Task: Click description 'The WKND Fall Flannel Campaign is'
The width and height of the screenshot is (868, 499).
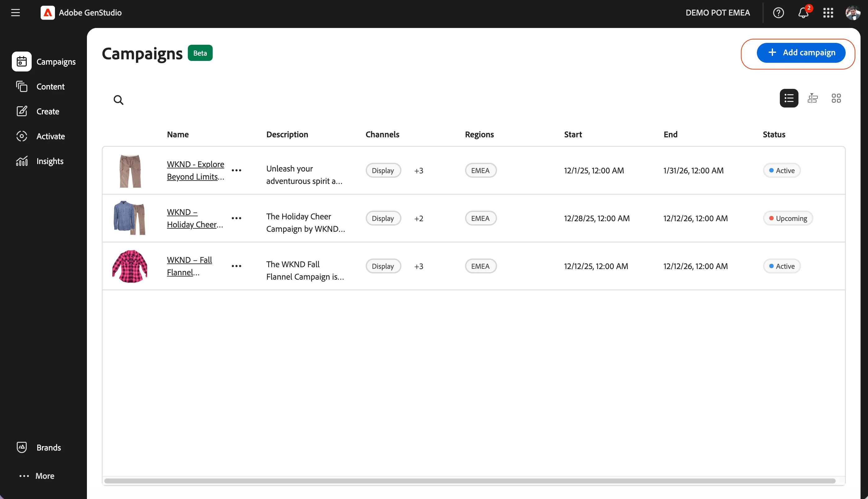Action: [x=305, y=271]
